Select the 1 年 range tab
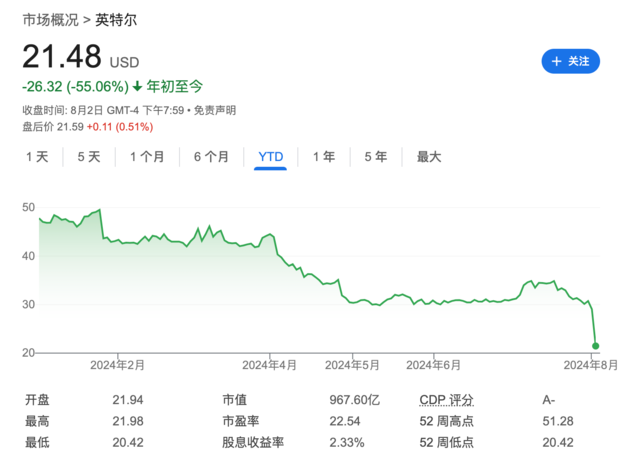Viewport: 640px width, 464px height. 324,157
